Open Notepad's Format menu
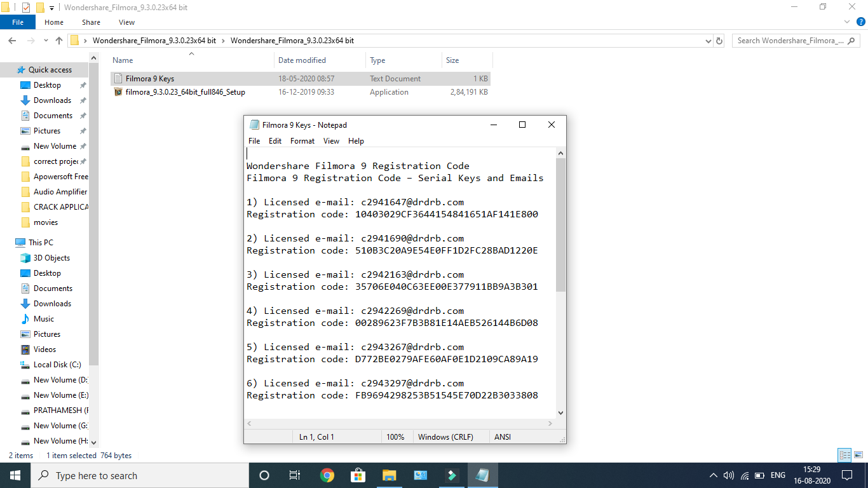Viewport: 868px width, 488px height. tap(302, 140)
